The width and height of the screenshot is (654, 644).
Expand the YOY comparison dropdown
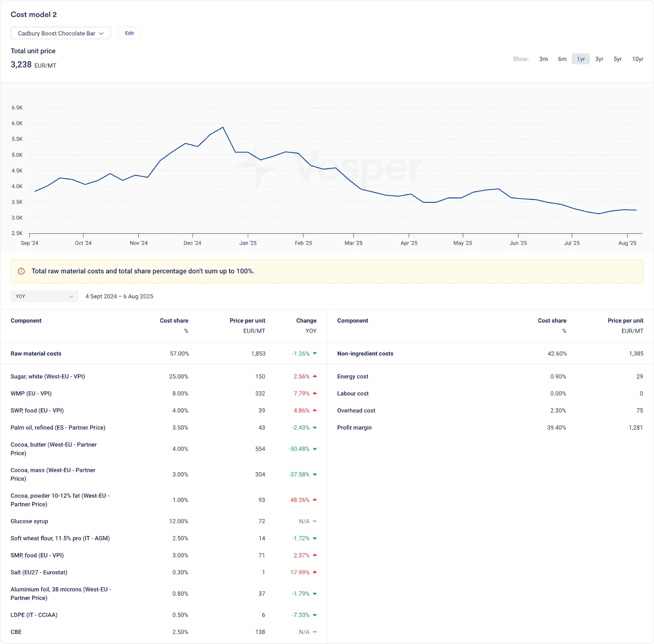45,296
